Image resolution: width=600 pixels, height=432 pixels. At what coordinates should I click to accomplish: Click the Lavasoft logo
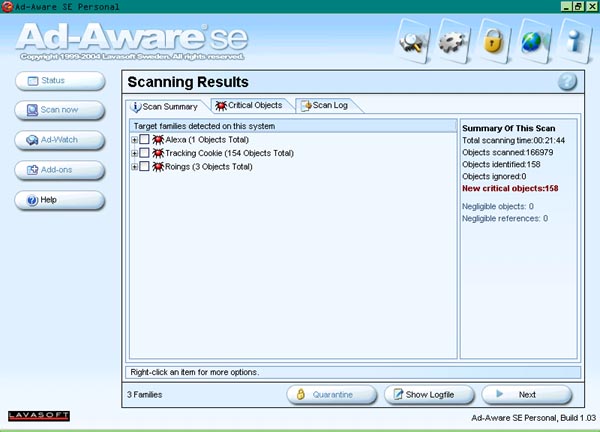pos(39,416)
